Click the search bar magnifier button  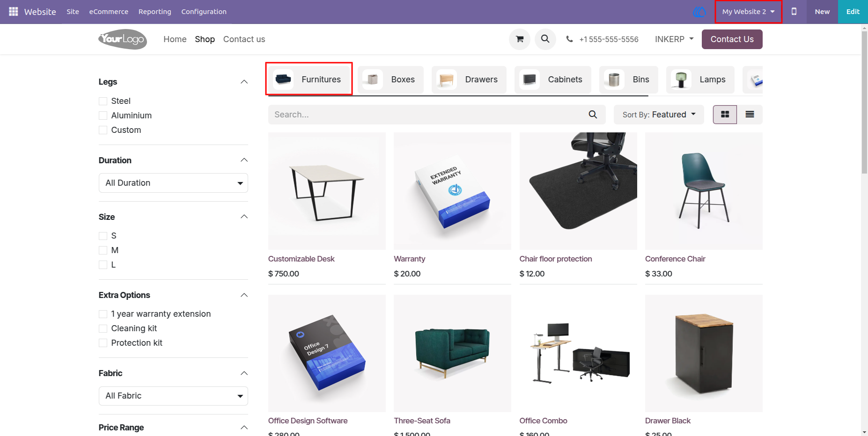593,115
